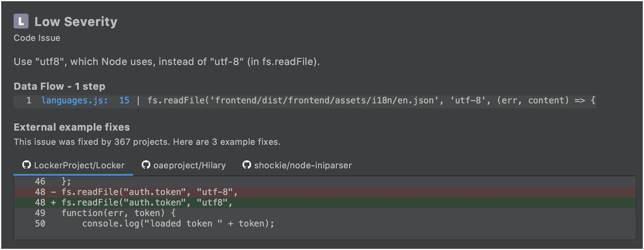Open the languages.js file link
Viewport: 644px width, 250px height.
click(x=74, y=101)
